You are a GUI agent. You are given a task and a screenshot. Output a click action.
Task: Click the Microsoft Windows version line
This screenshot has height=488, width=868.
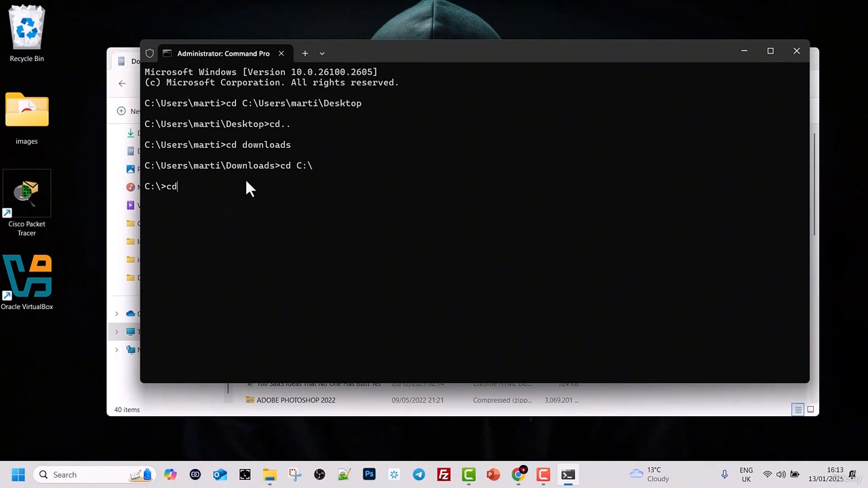point(261,72)
